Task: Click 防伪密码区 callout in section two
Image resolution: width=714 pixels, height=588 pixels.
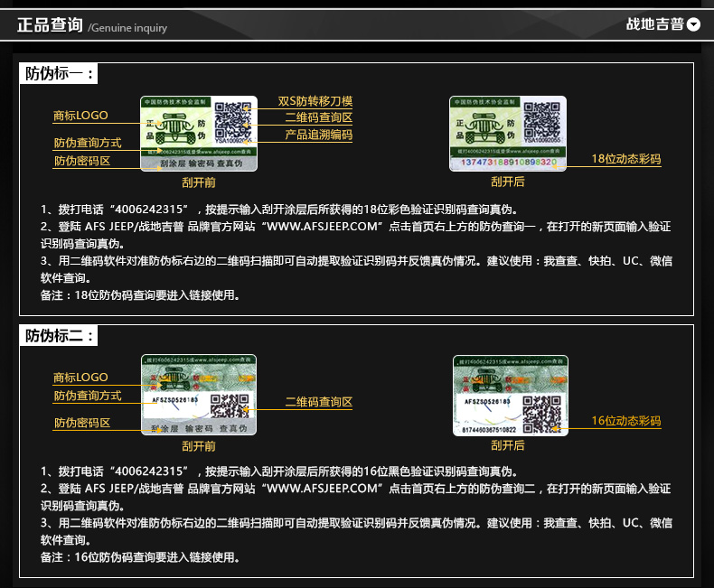Action: coord(82,423)
